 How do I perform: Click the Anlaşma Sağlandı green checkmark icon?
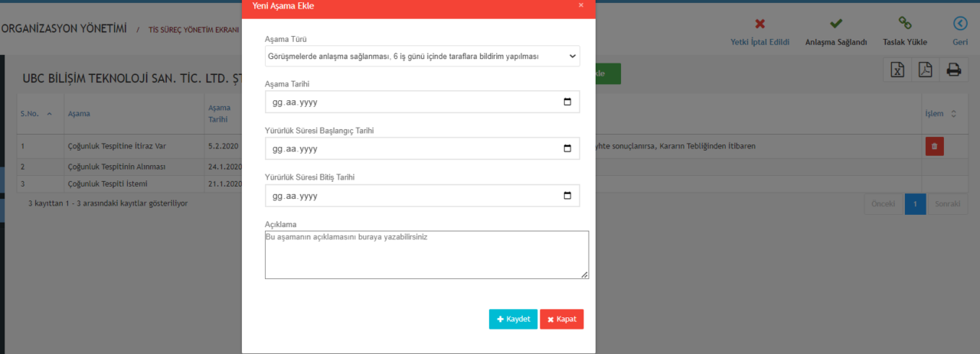(x=836, y=24)
